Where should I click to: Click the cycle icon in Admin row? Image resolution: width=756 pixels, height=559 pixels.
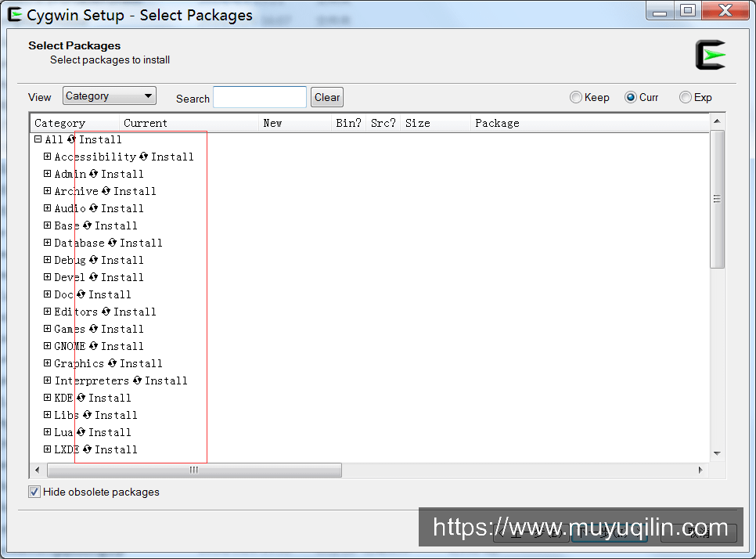pos(94,174)
